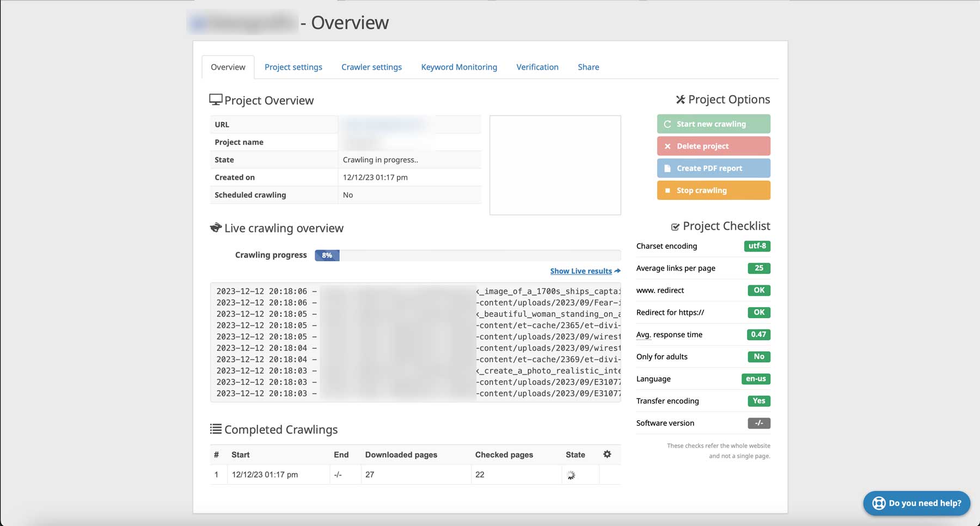
Task: Click the checkbox icon beside Project Checklist
Action: pyautogui.click(x=675, y=227)
